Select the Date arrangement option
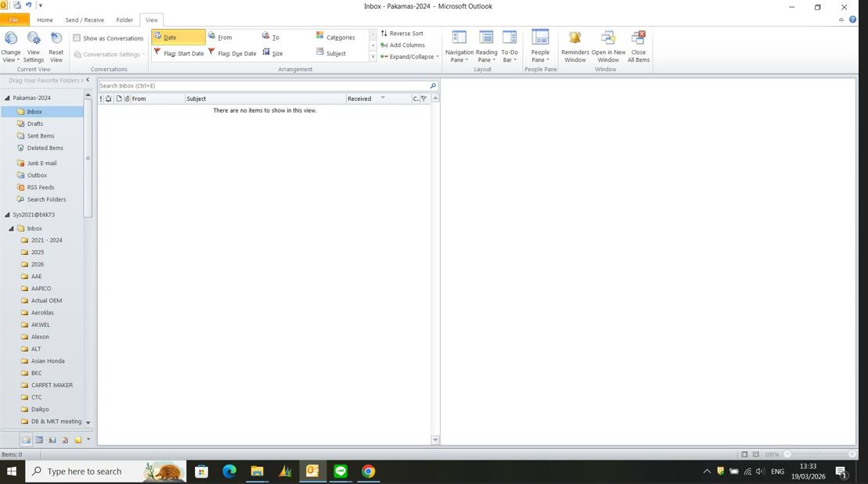 tap(178, 37)
